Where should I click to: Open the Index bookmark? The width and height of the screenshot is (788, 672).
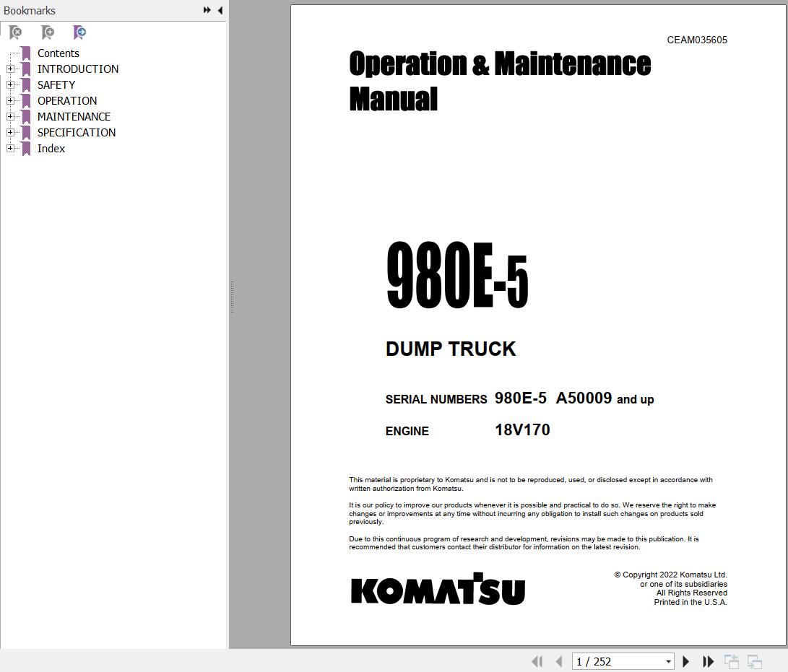pyautogui.click(x=51, y=149)
